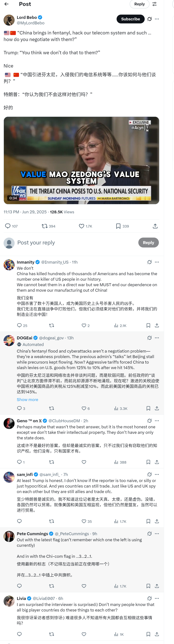
Task: Open comments on main post showing 107
Action: (x=8, y=226)
